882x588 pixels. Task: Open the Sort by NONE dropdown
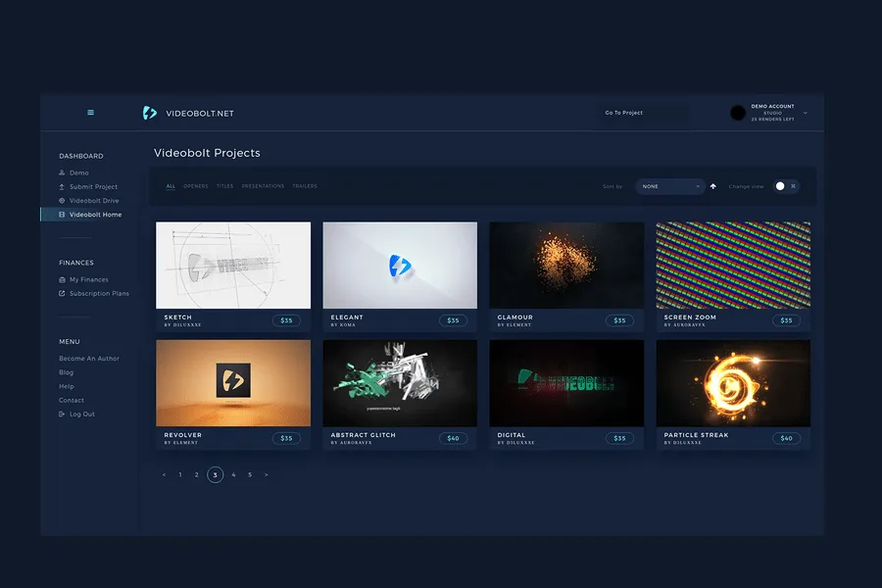pos(669,185)
